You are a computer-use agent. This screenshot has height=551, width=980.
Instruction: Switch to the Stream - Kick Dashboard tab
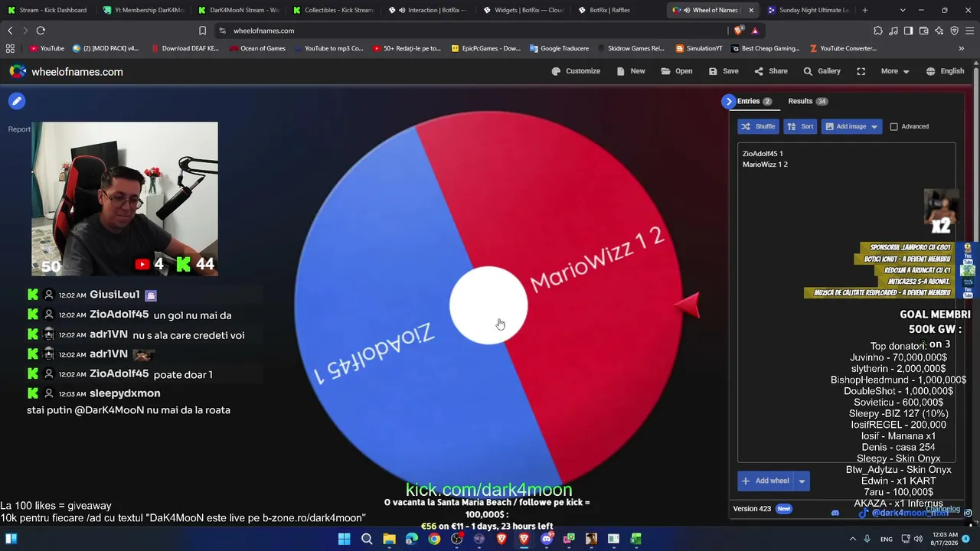coord(47,10)
